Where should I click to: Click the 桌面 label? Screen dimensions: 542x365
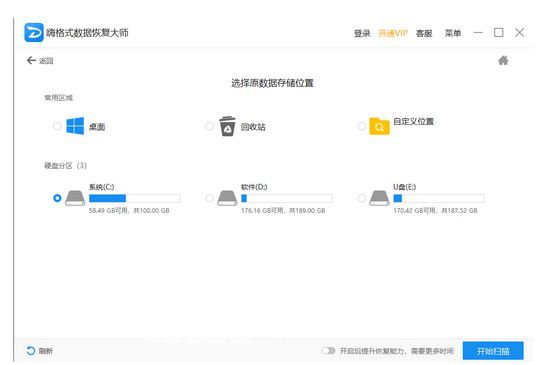point(97,127)
